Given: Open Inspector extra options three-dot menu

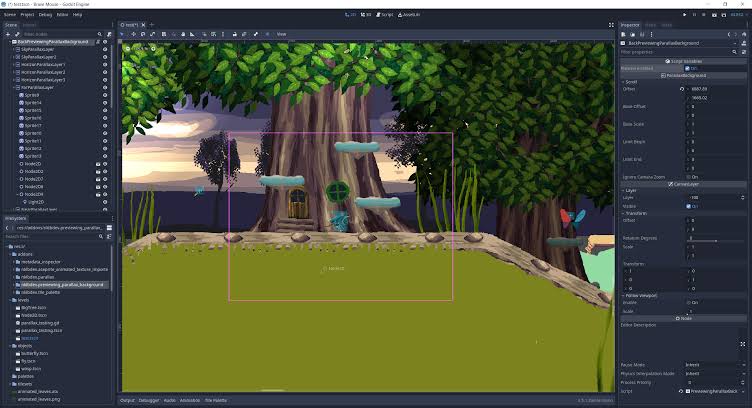Looking at the screenshot, I should point(651,35).
